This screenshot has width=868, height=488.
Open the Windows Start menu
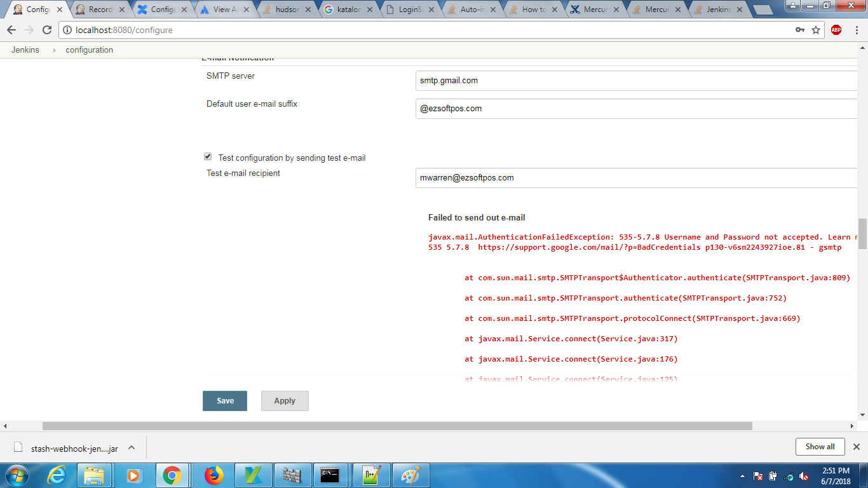point(17,475)
